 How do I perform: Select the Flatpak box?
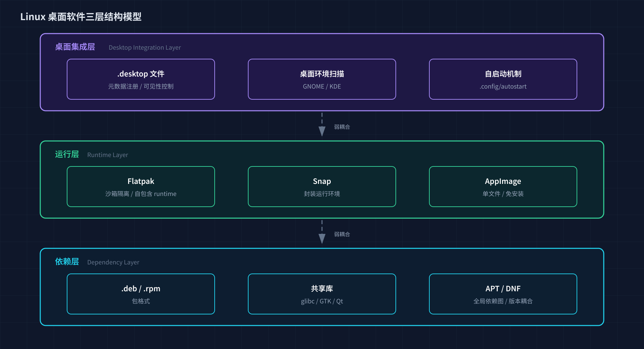click(141, 187)
